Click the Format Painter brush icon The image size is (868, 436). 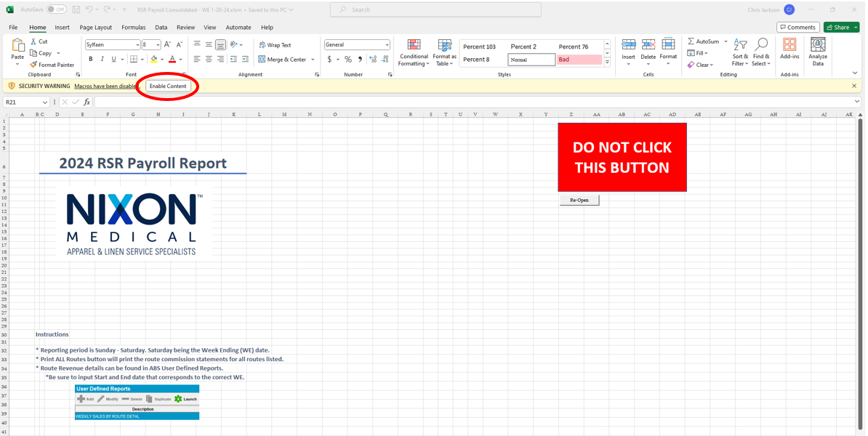33,65
